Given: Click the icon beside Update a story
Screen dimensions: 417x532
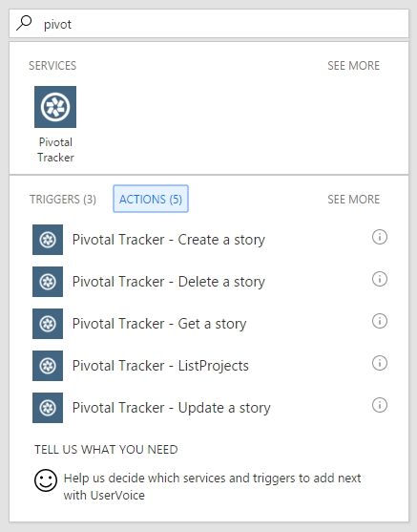Looking at the screenshot, I should (x=48, y=408).
